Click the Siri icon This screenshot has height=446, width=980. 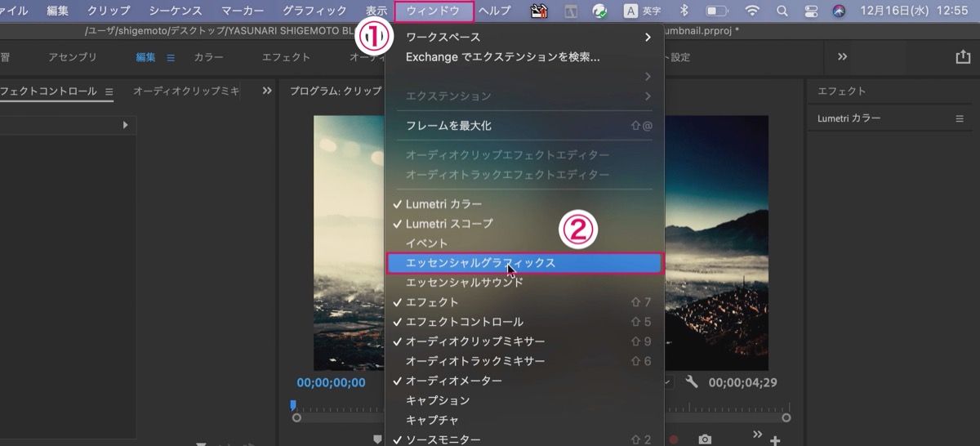pos(839,11)
